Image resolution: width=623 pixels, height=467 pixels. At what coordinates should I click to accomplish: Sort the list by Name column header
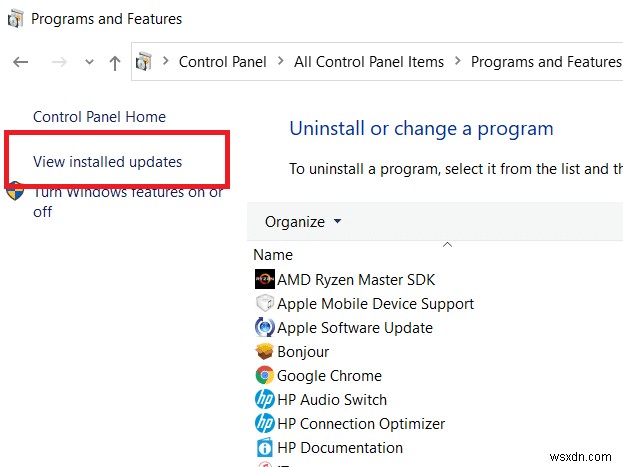(273, 255)
